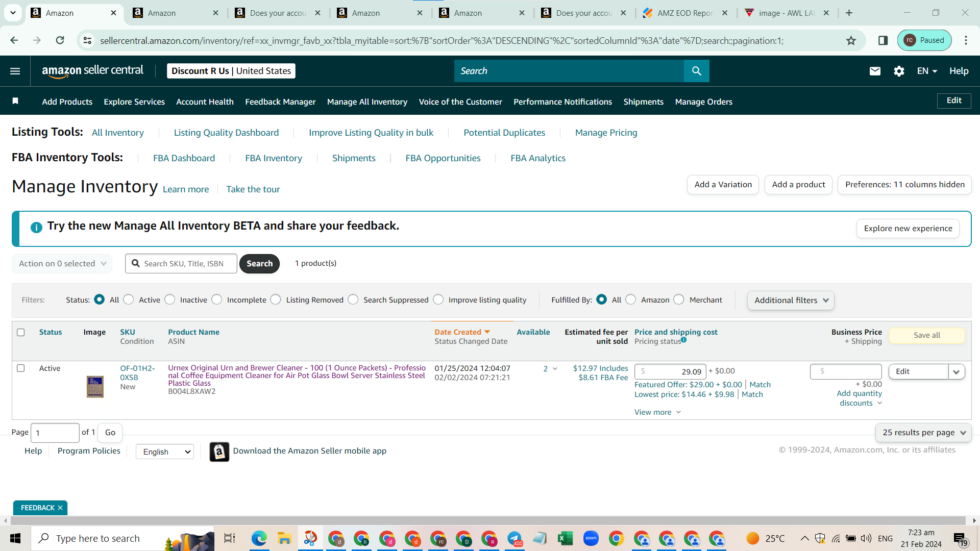Open Telegram from taskbar
980x551 pixels.
[514, 538]
